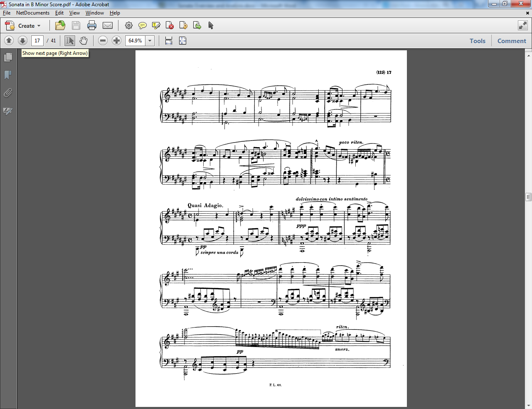Open the NetDocuments menu
Viewport: 532px width, 409px height.
point(33,13)
